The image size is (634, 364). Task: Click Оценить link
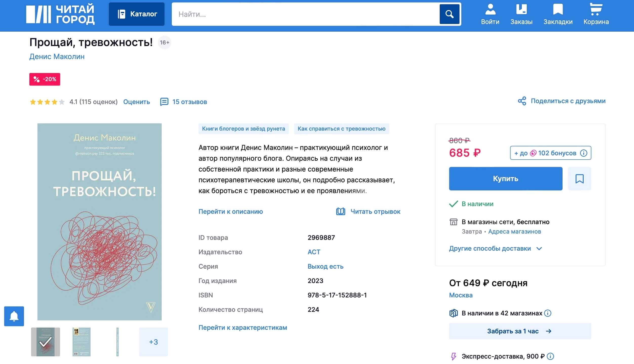click(137, 102)
